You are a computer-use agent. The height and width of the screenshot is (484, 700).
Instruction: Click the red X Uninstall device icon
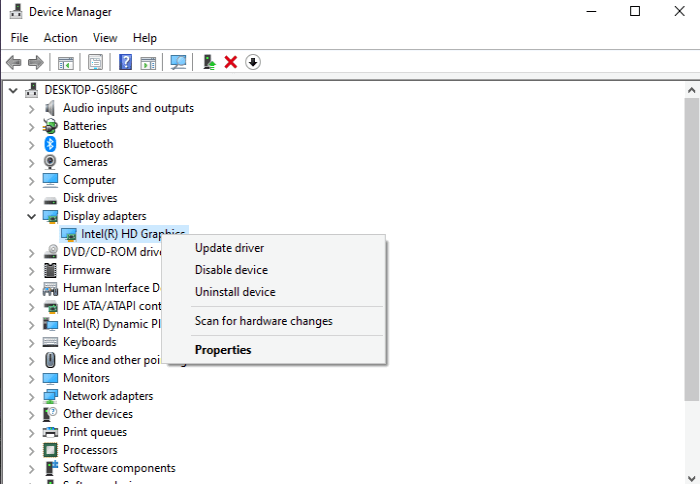point(230,62)
